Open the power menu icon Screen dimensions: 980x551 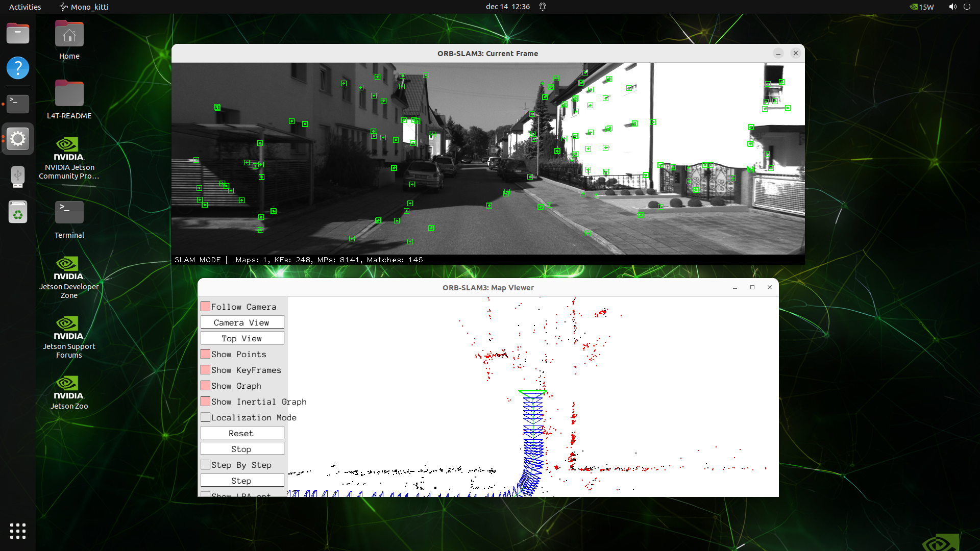pos(967,7)
